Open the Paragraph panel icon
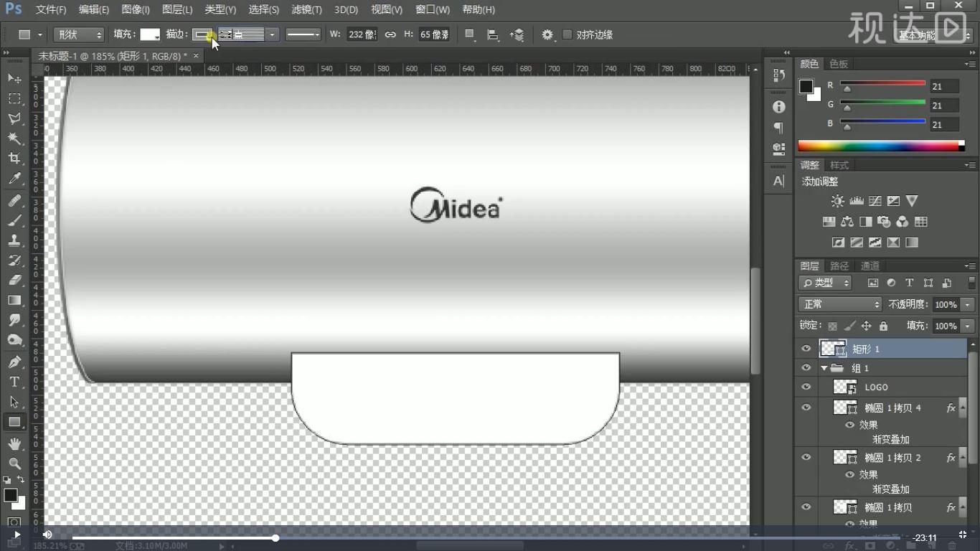Image resolution: width=980 pixels, height=551 pixels. [x=779, y=128]
